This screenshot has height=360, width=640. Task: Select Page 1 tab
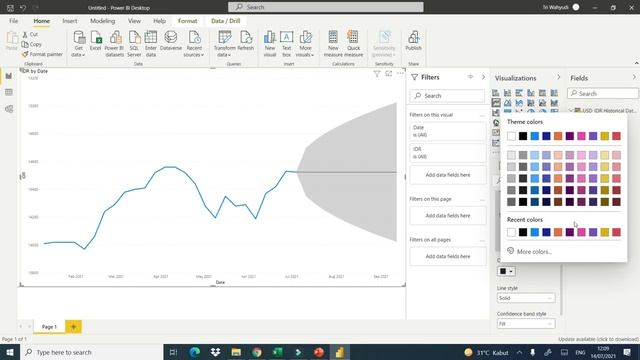click(x=49, y=327)
